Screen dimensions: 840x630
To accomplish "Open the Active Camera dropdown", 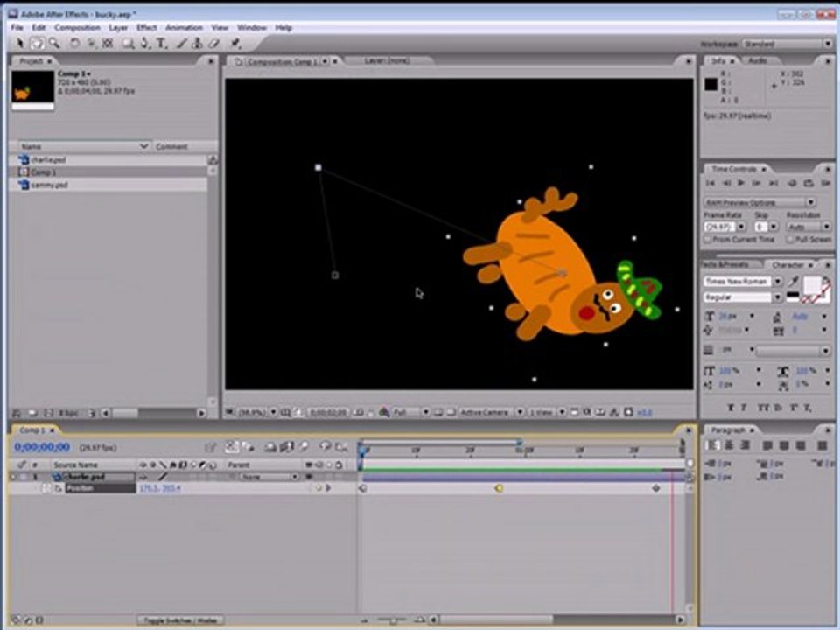I will pos(491,412).
